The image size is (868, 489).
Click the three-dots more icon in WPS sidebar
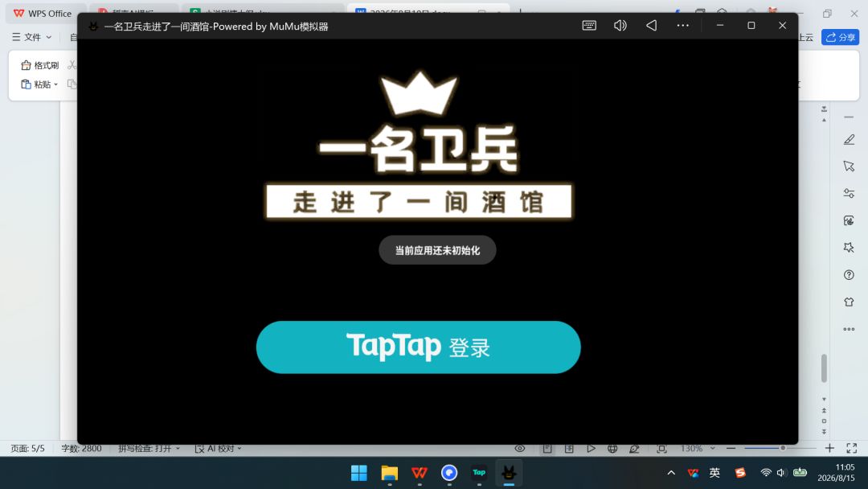click(x=849, y=329)
